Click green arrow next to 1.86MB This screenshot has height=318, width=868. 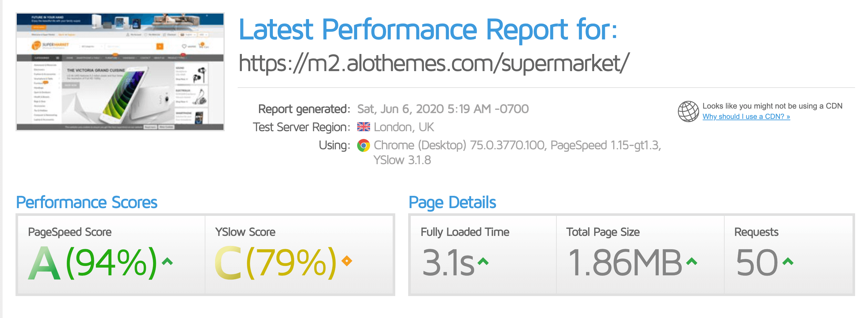click(x=691, y=261)
